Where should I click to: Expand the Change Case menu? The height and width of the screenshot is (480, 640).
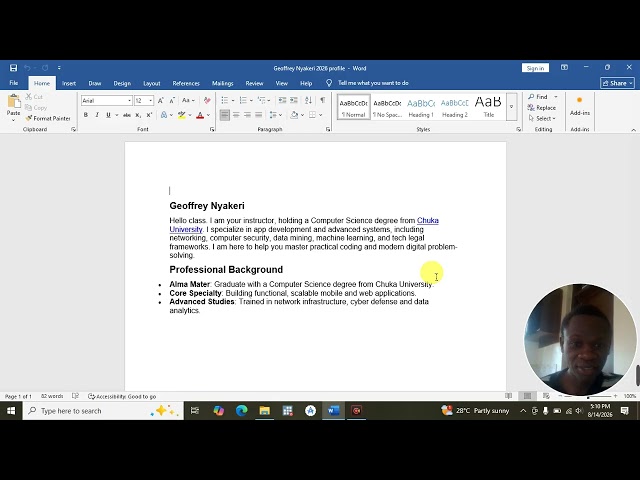pos(188,100)
